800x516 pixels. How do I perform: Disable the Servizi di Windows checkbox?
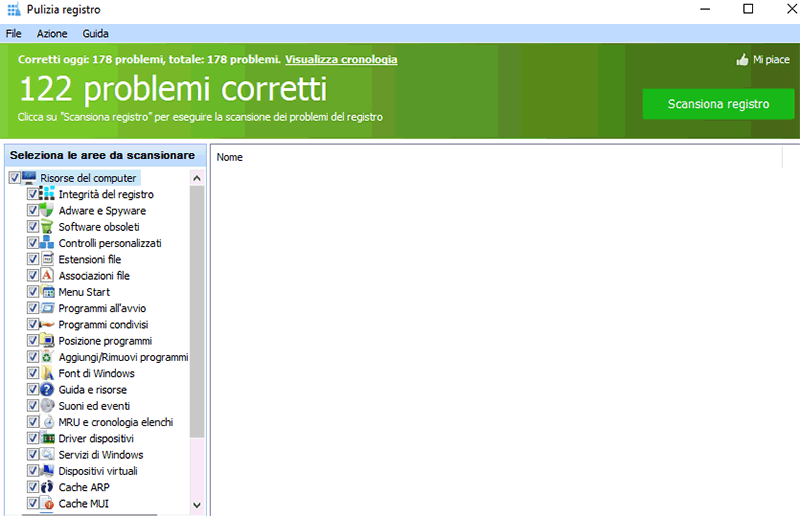(33, 454)
